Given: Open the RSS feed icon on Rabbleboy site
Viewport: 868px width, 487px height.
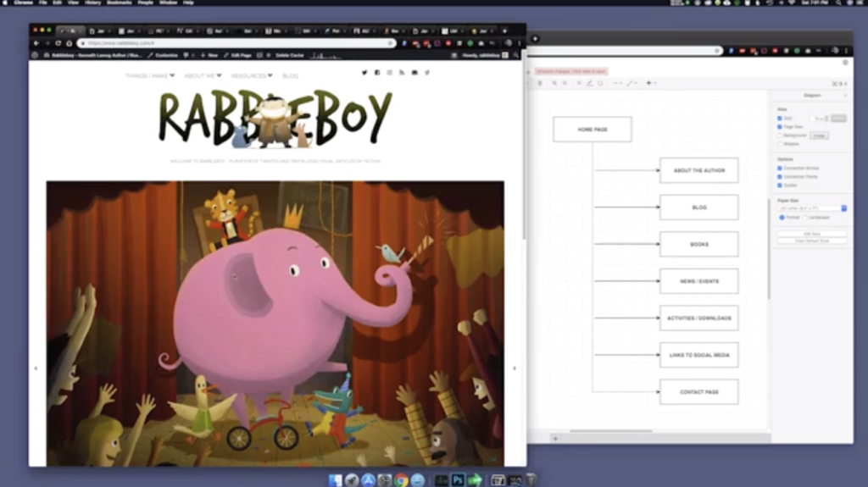Looking at the screenshot, I should click(402, 73).
